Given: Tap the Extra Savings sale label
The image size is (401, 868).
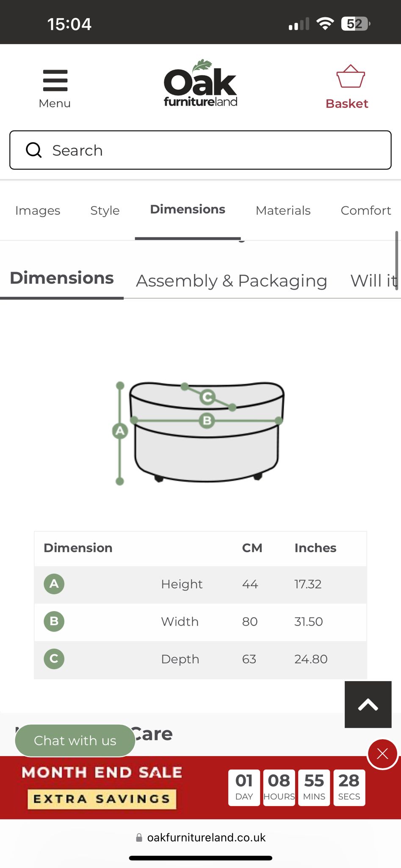Looking at the screenshot, I should click(x=102, y=799).
